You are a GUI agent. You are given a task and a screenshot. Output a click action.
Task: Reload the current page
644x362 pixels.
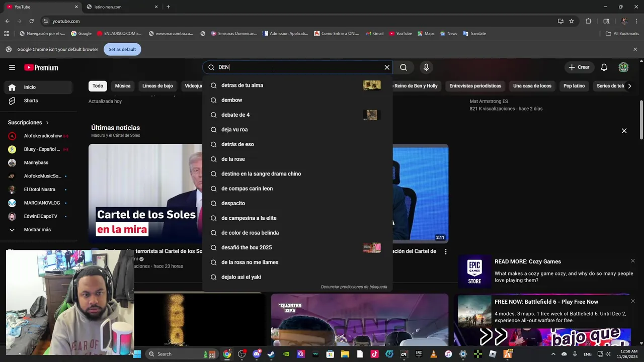[x=31, y=21]
